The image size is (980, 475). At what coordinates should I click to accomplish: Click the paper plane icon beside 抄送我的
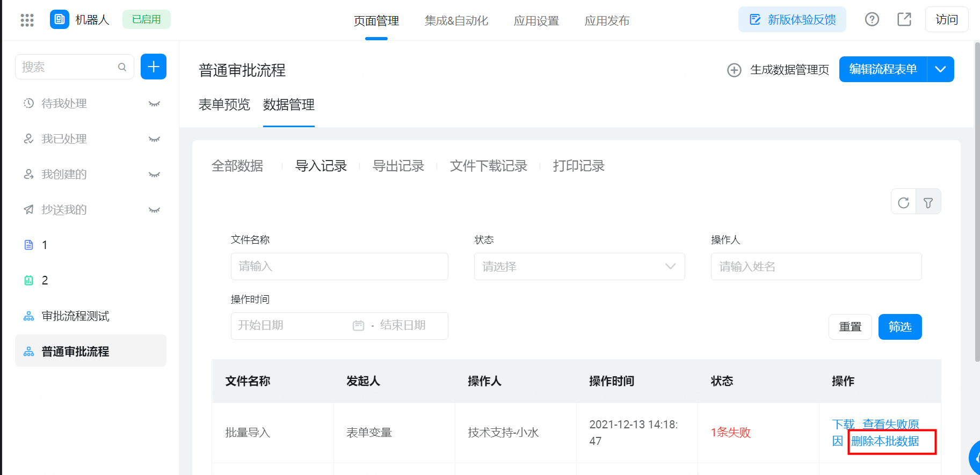pyautogui.click(x=29, y=209)
